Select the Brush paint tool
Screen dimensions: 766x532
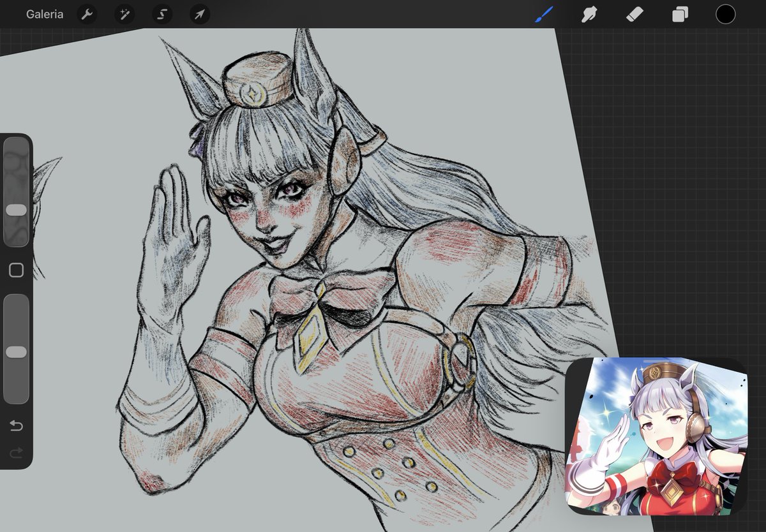(543, 14)
